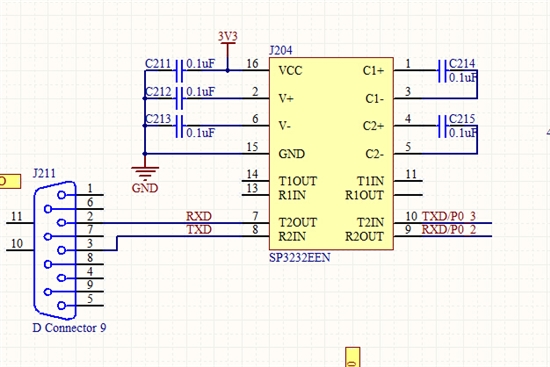Select the RXD net label
The height and width of the screenshot is (367, 550).
[x=199, y=216]
